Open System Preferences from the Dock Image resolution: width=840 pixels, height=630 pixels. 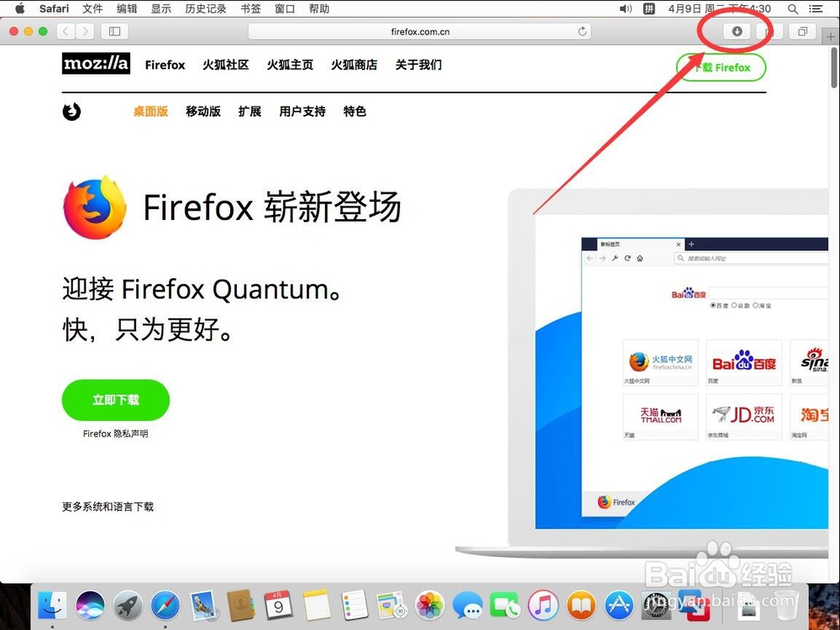click(656, 606)
